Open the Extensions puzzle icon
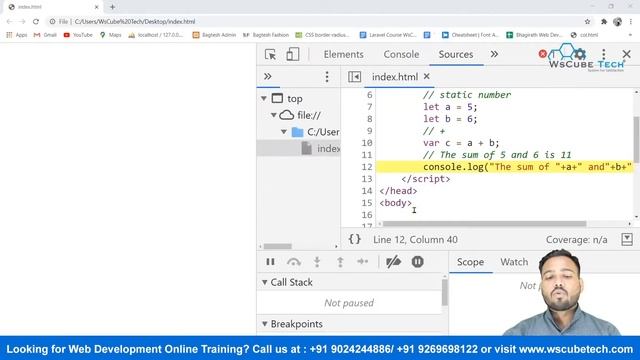Screen dimensions: 640x360 pos(604,22)
